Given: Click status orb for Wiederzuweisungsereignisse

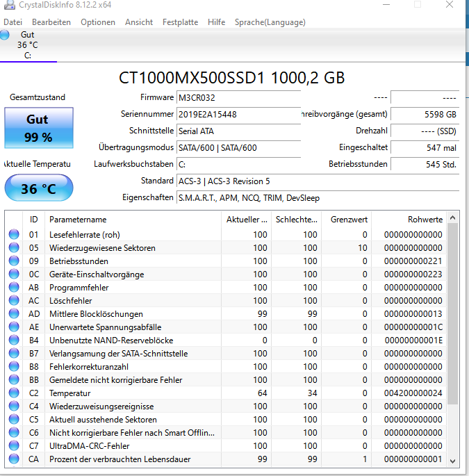Looking at the screenshot, I should pos(14,407).
